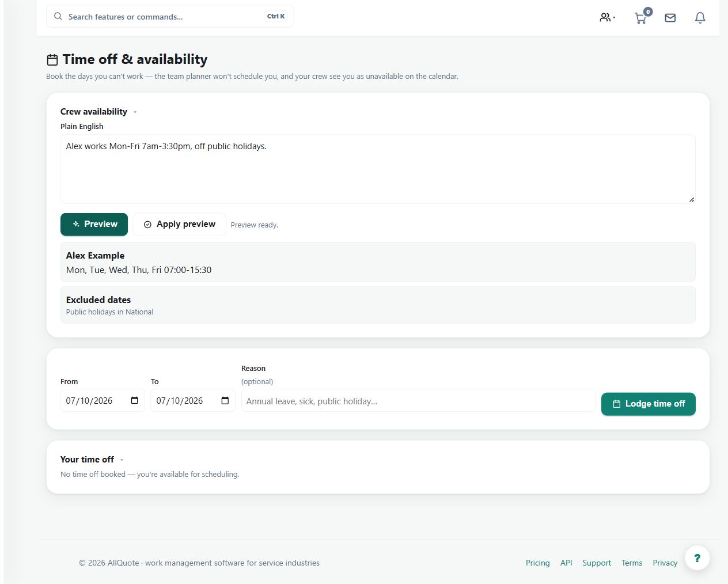The width and height of the screenshot is (728, 584).
Task: Open the notifications bell icon
Action: (x=700, y=18)
